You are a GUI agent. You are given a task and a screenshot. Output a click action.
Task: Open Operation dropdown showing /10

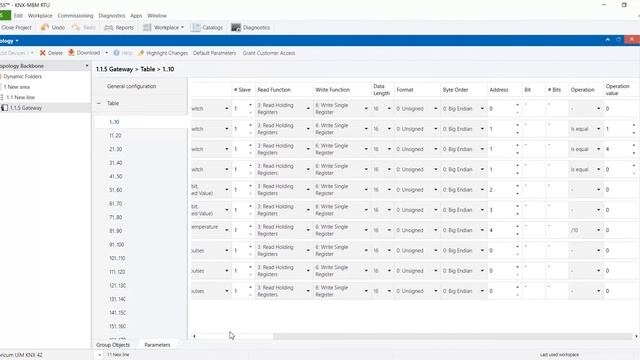(x=598, y=230)
